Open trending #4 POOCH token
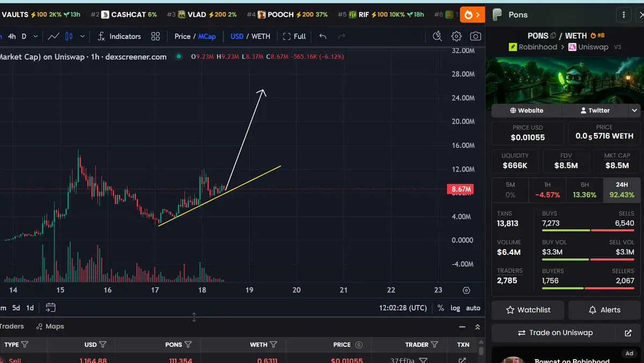The height and width of the screenshot is (363, 644). pos(287,15)
